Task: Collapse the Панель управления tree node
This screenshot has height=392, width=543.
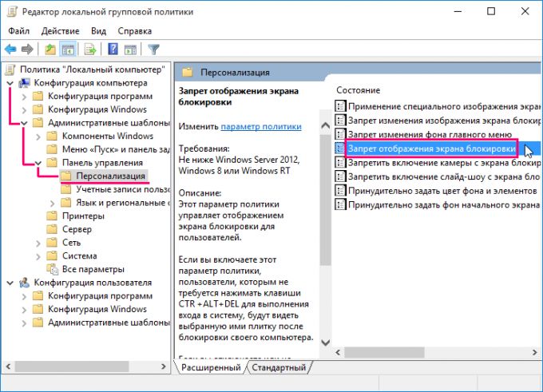Action: click(x=38, y=163)
